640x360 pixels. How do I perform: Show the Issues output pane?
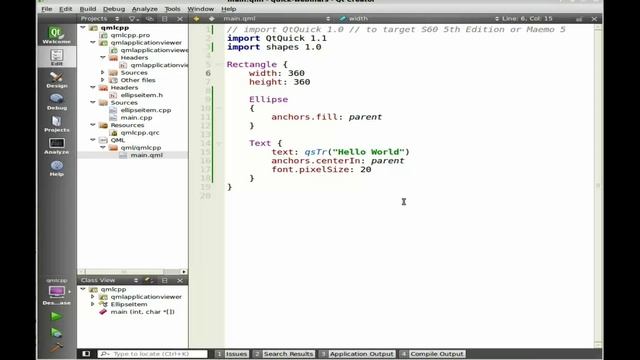point(232,354)
